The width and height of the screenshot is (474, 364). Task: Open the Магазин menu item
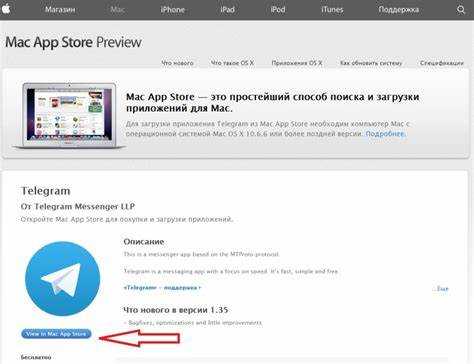[x=60, y=10]
